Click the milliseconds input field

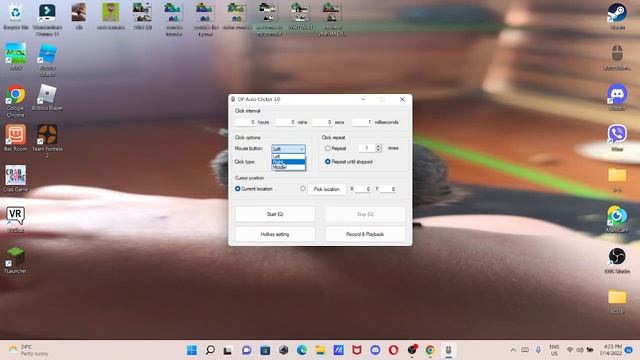362,122
